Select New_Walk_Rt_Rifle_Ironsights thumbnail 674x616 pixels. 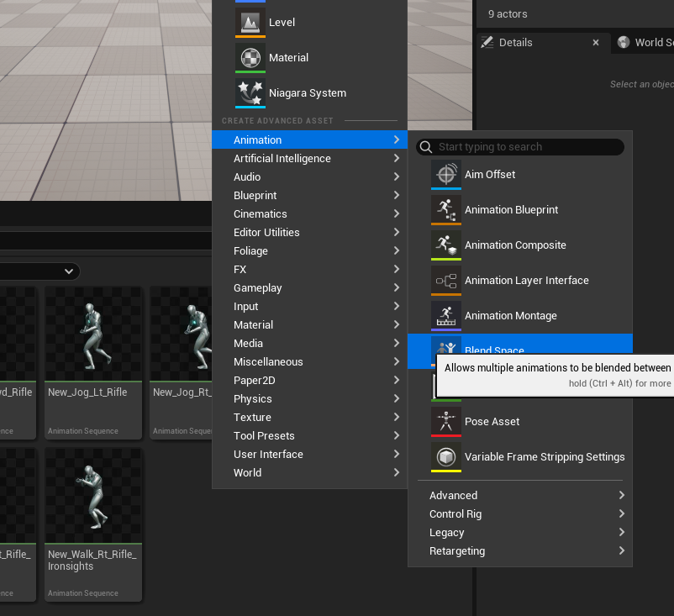(93, 496)
